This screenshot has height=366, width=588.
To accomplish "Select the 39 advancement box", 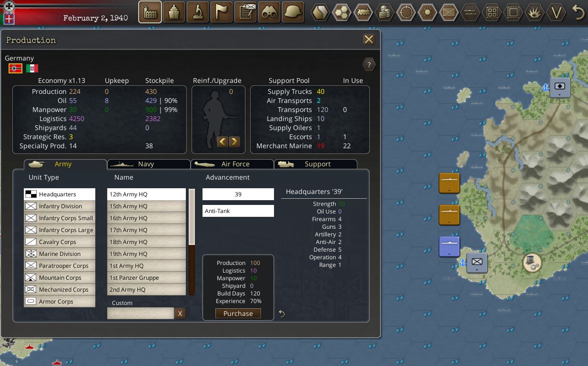I will (238, 194).
